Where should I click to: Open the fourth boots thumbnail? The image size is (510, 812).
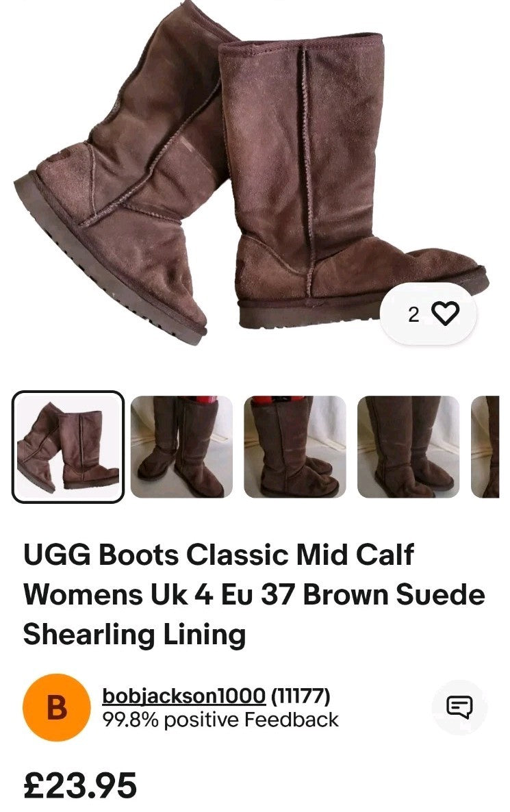(408, 447)
